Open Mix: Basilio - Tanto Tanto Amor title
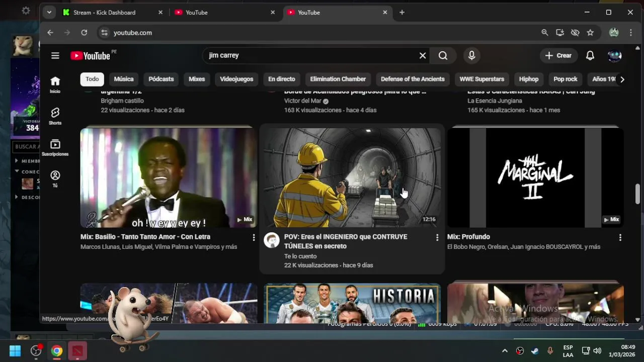644x362 pixels. coord(145,237)
